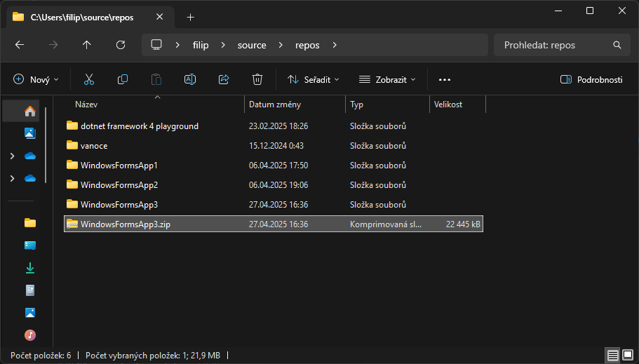
Task: Open a new tab with plus button
Action: click(x=190, y=17)
